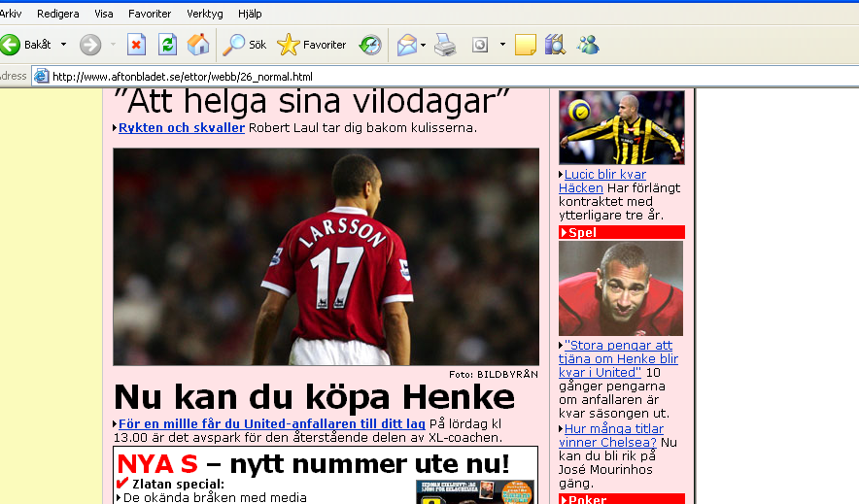Viewport: 859px width, 504px height.
Task: Open the Lucic blir kvar Häcken link
Action: pos(602,182)
